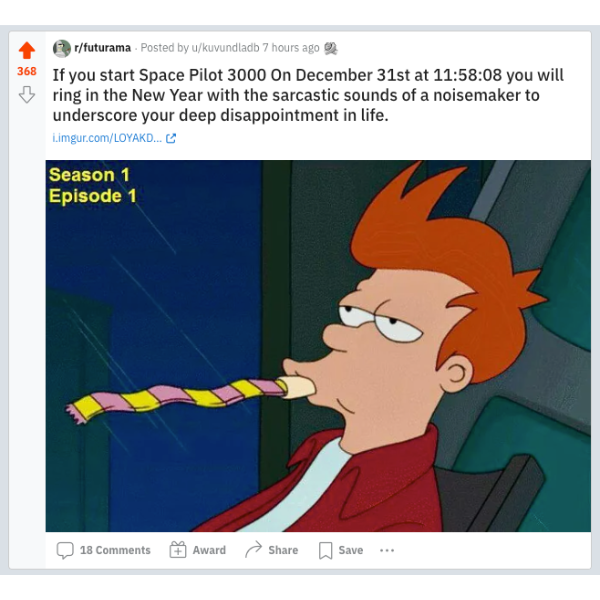The image size is (600, 600).
Task: Visit the u/kuvundladb user profile
Action: click(x=225, y=48)
